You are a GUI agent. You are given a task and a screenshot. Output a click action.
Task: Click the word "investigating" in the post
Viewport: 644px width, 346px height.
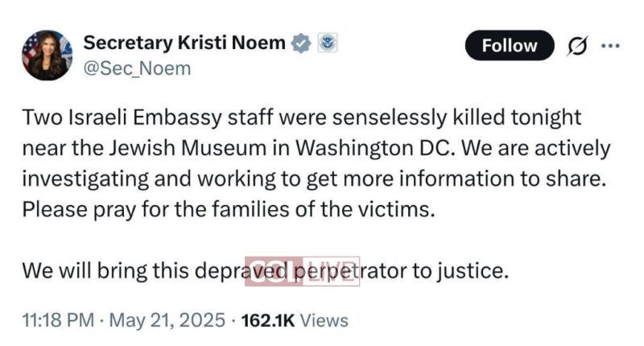pyautogui.click(x=91, y=179)
